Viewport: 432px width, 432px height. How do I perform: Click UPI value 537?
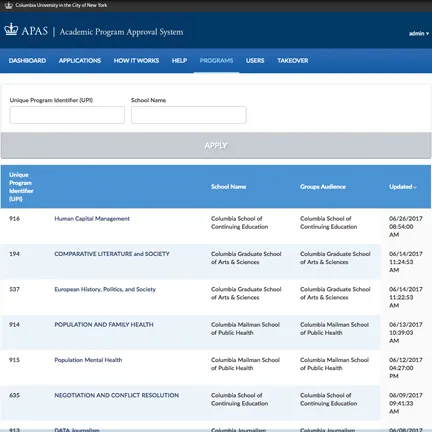pos(14,289)
